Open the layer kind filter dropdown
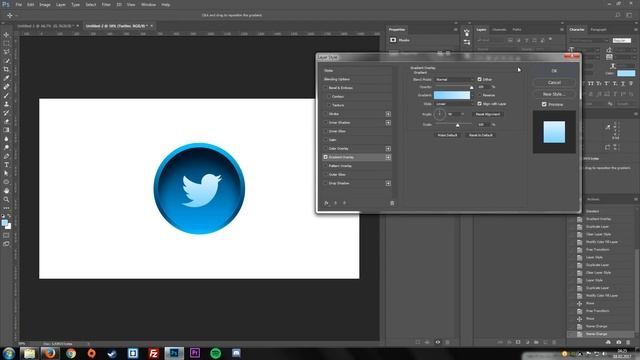The height and width of the screenshot is (360, 640). (490, 40)
